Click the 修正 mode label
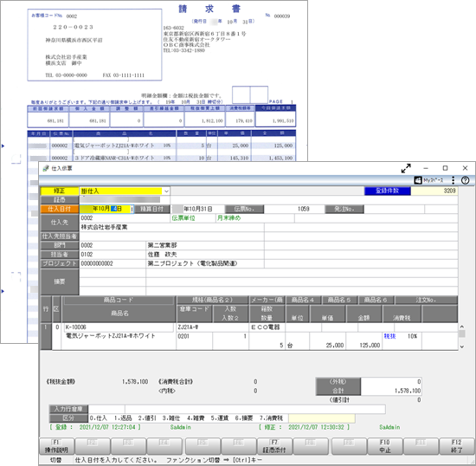 (60, 191)
